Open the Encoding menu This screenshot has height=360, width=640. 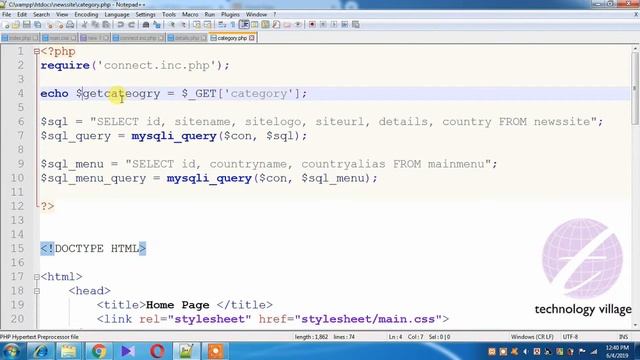86,14
